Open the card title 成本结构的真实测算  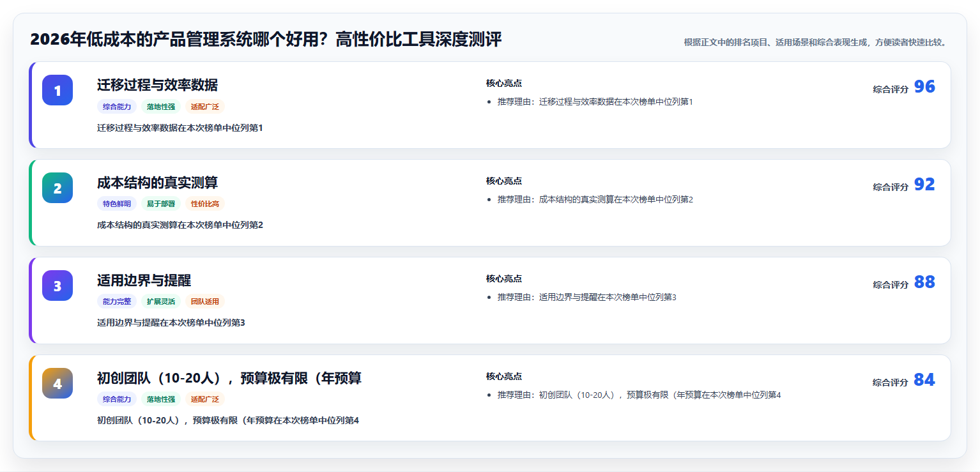[x=157, y=183]
